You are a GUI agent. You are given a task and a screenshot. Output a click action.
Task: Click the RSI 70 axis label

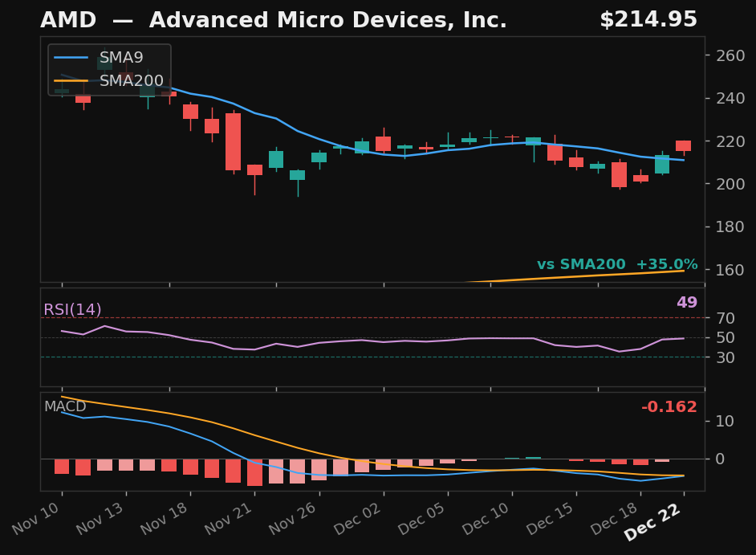[726, 318]
